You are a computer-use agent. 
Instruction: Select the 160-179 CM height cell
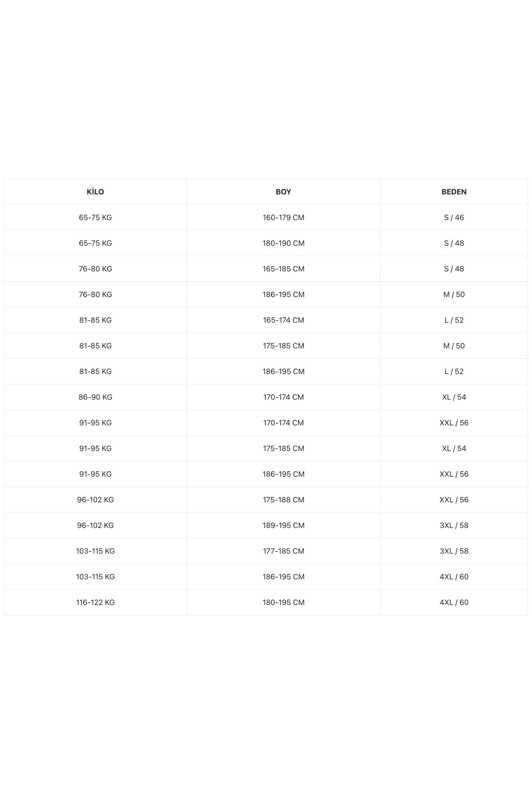click(283, 218)
